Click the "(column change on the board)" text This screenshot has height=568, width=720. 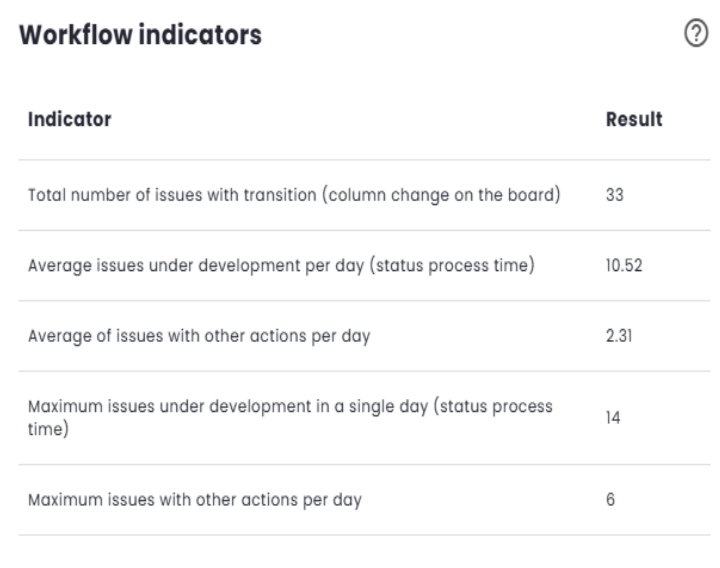click(x=438, y=195)
